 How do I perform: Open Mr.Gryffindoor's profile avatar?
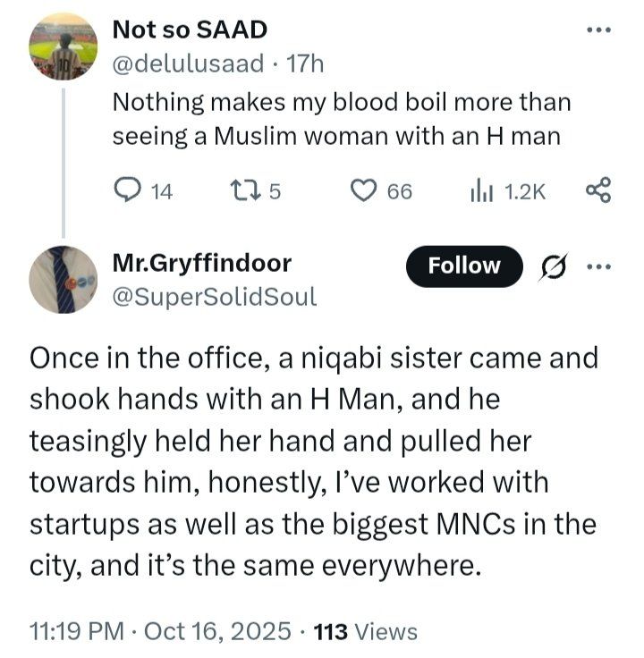click(63, 279)
